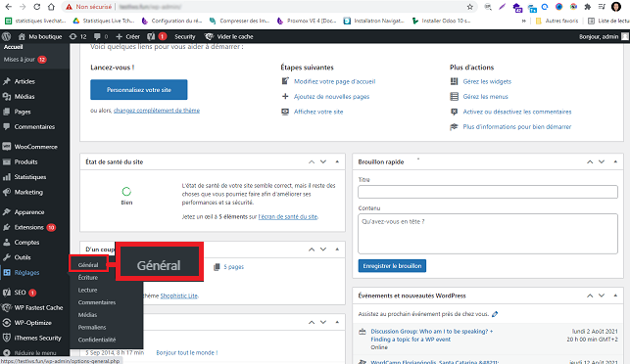Screen dimensions: 630x364
Task: Open the Articles sidebar menu
Action: pyautogui.click(x=24, y=81)
